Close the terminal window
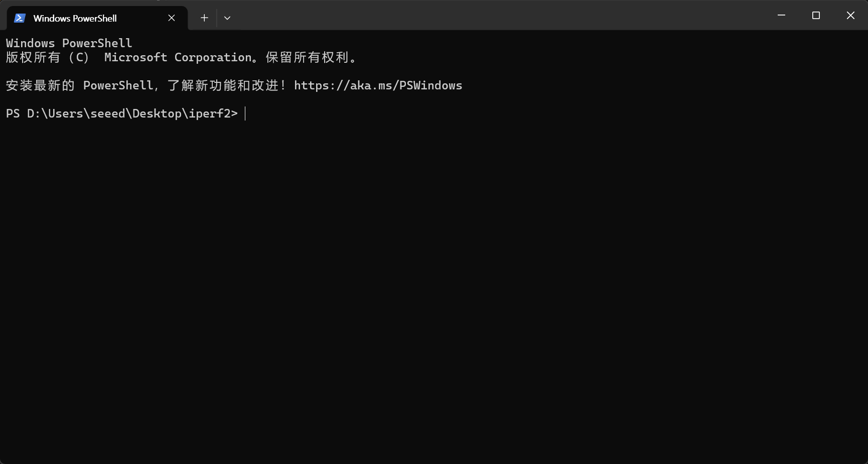 click(x=850, y=16)
